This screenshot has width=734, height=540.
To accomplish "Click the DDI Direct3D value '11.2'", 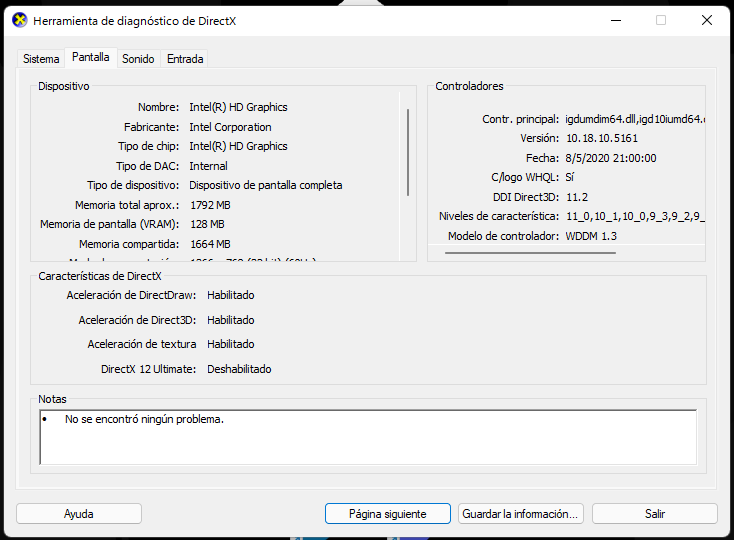I will click(x=577, y=197).
